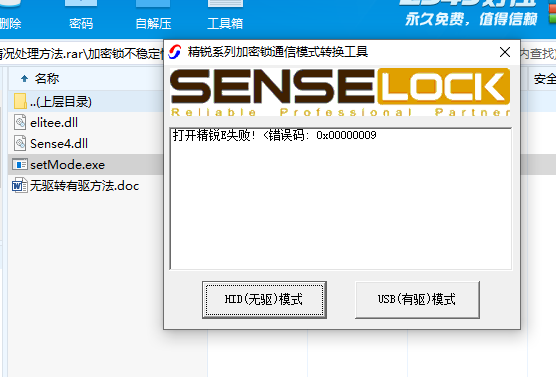
Task: Close the 精锐系列加密锁通信模式转换工具 dialog
Action: point(505,52)
